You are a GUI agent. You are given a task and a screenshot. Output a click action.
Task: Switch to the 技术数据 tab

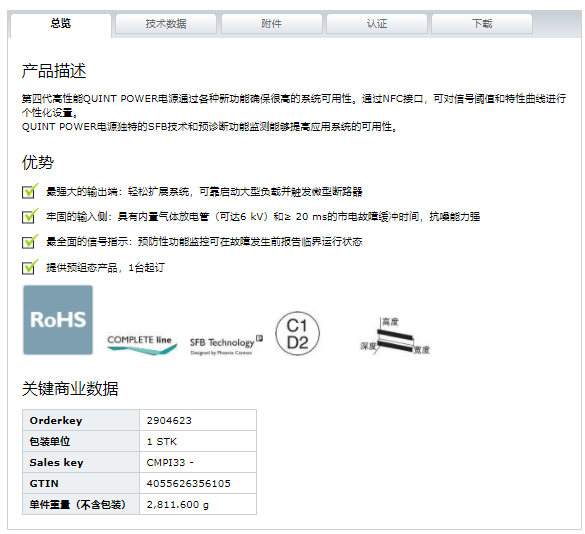pyautogui.click(x=166, y=24)
